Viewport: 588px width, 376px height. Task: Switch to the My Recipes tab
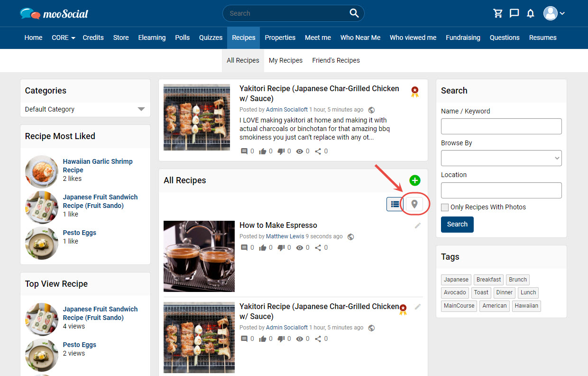coord(285,60)
